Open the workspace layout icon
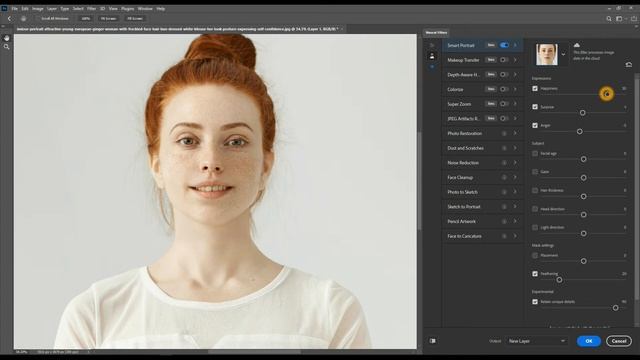The width and height of the screenshot is (640, 360). pos(619,18)
